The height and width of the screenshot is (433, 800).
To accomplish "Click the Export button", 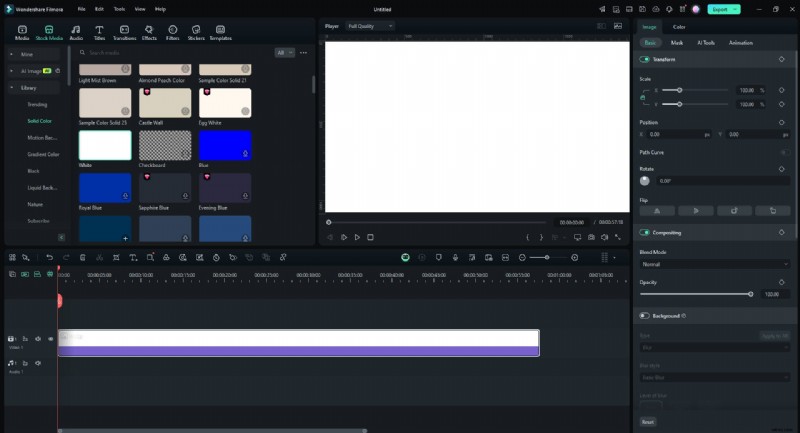I will click(x=720, y=8).
